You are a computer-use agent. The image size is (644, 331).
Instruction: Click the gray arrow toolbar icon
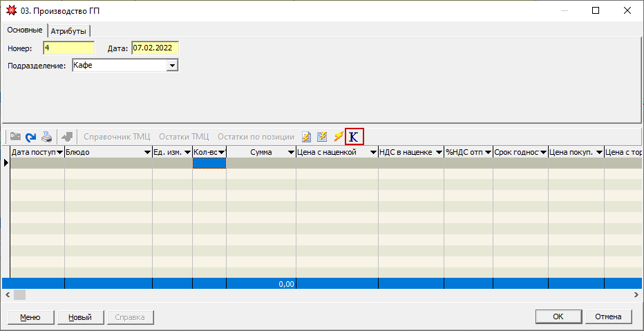67,137
